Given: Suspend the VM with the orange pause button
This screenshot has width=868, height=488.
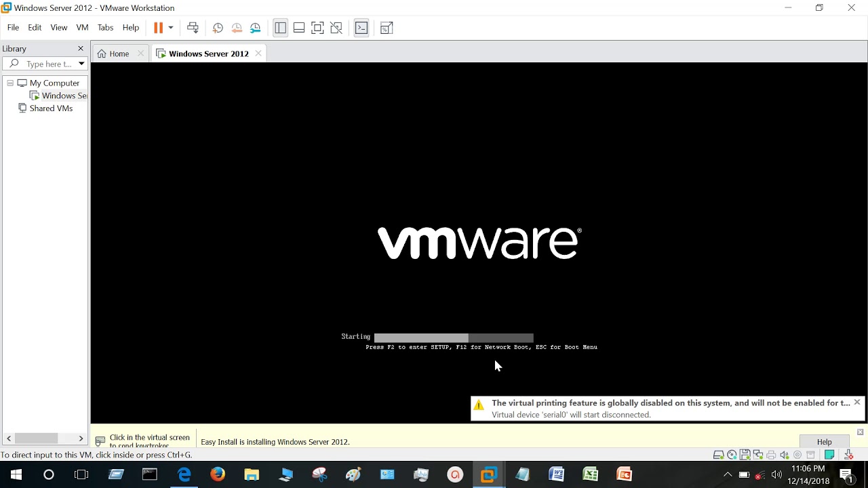Looking at the screenshot, I should (x=158, y=28).
